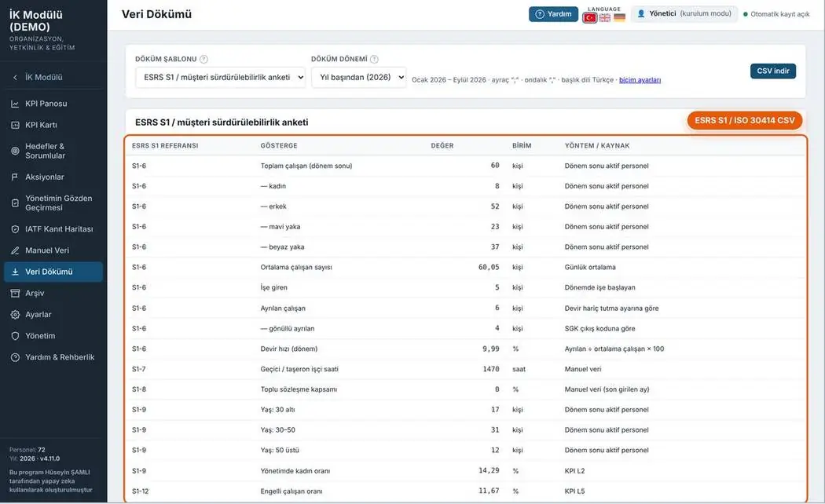The image size is (825, 504).
Task: Click the Arşiv box icon
Action: tap(15, 294)
